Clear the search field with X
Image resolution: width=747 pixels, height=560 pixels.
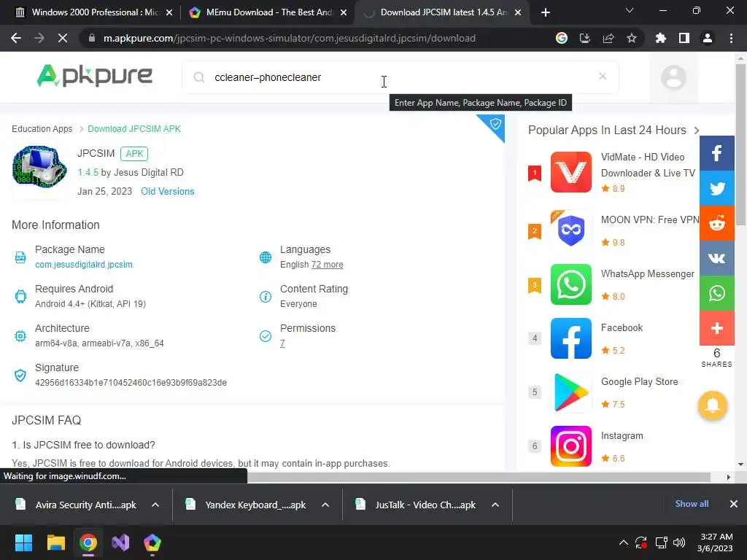click(x=602, y=76)
